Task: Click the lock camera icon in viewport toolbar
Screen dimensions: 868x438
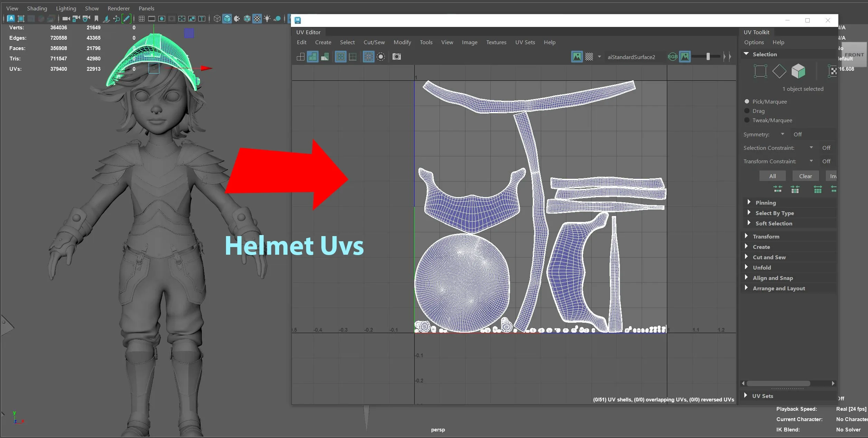Action: point(76,19)
